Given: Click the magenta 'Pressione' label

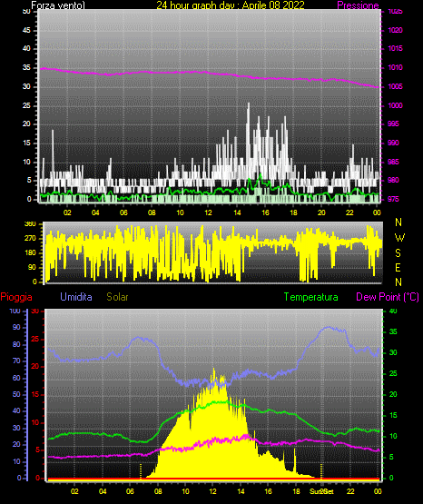Looking at the screenshot, I should 358,5.
